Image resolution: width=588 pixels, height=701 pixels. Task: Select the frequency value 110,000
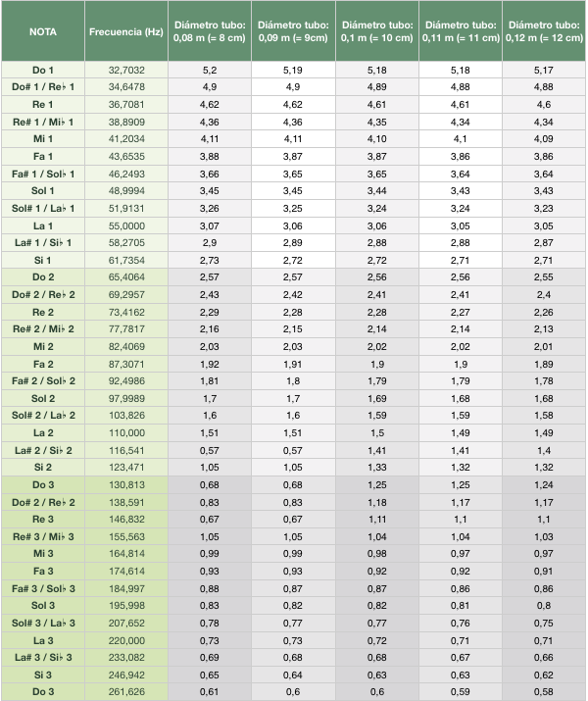click(126, 432)
